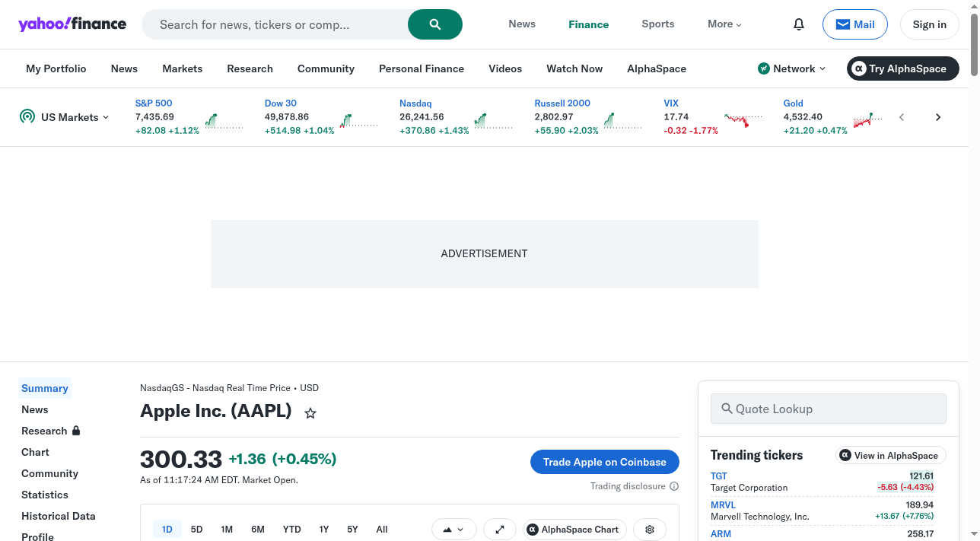The image size is (980, 541).
Task: Select the 1M chart range
Action: click(227, 530)
